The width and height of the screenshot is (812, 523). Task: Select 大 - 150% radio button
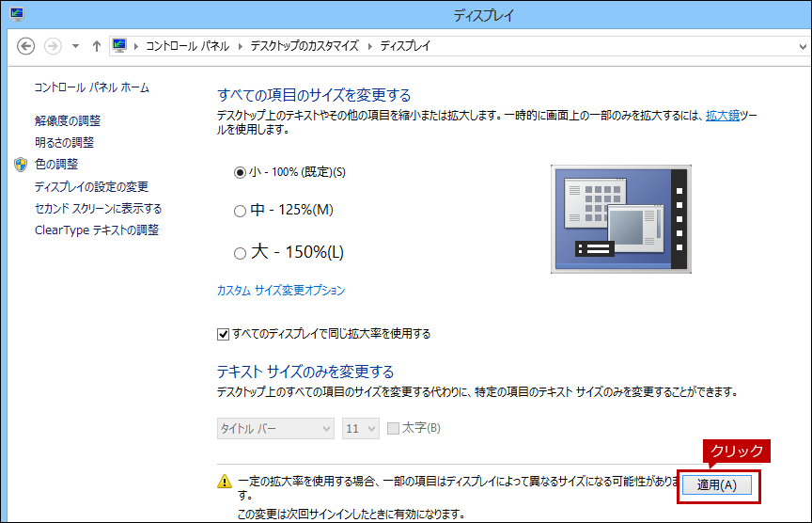pyautogui.click(x=240, y=253)
